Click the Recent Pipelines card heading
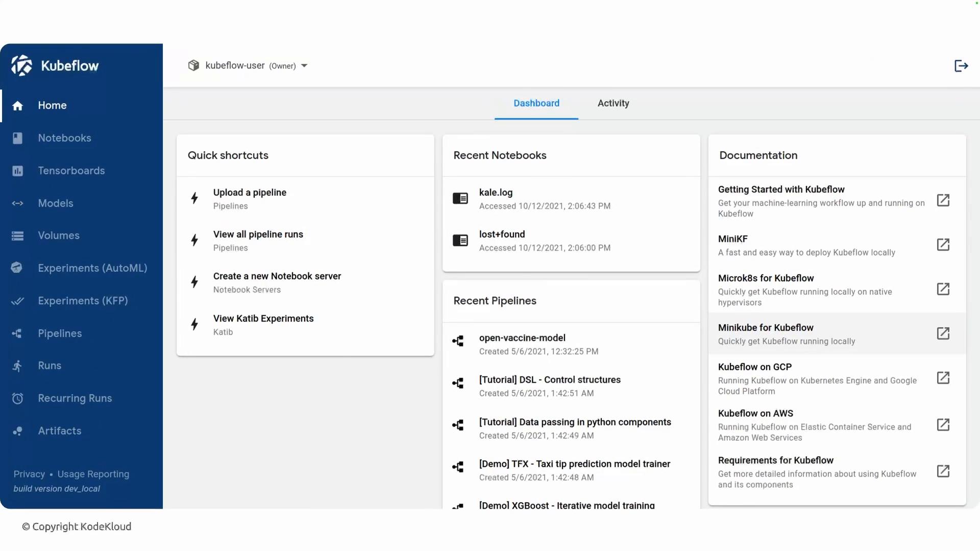Image resolution: width=980 pixels, height=551 pixels. point(495,301)
